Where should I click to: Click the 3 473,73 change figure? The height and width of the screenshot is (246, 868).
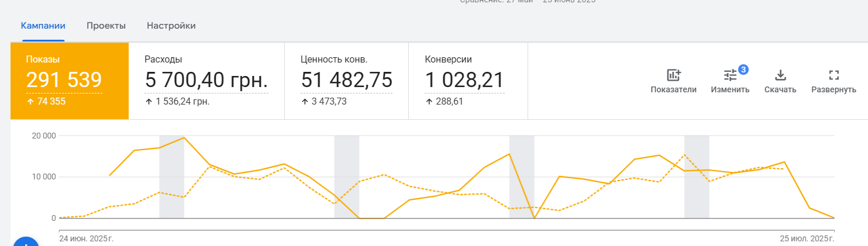coord(328,102)
